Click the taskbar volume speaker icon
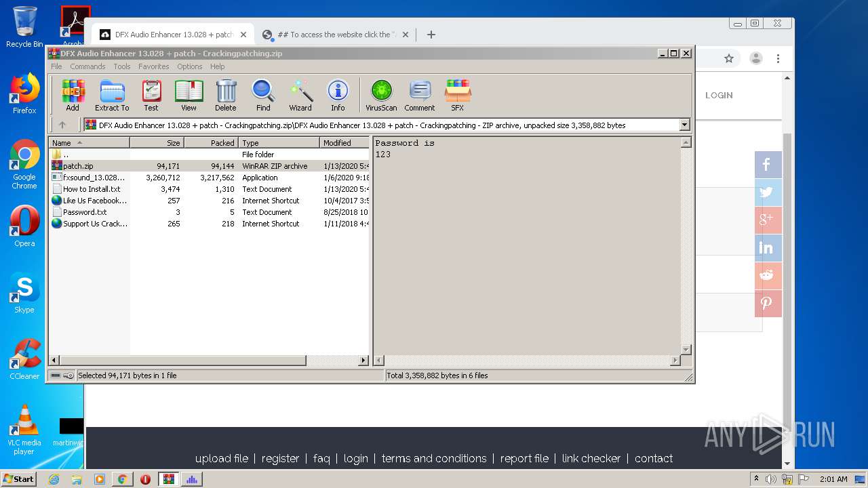868x488 pixels. click(770, 479)
